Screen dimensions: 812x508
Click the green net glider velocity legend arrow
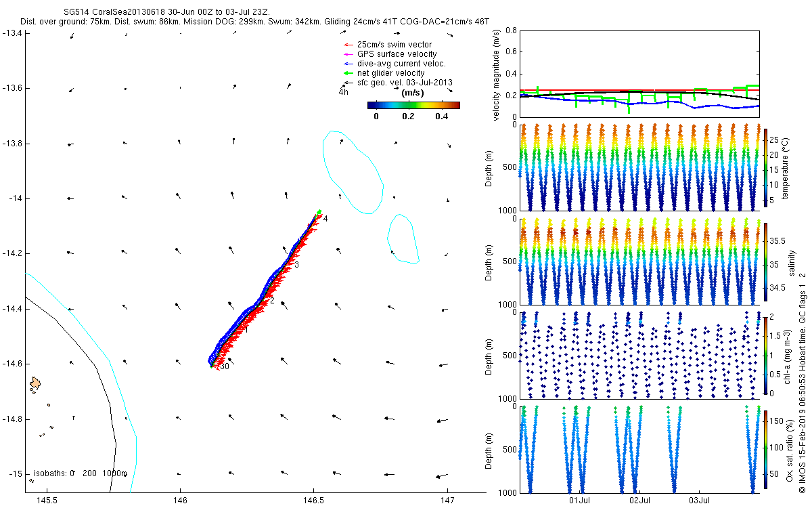click(x=348, y=73)
